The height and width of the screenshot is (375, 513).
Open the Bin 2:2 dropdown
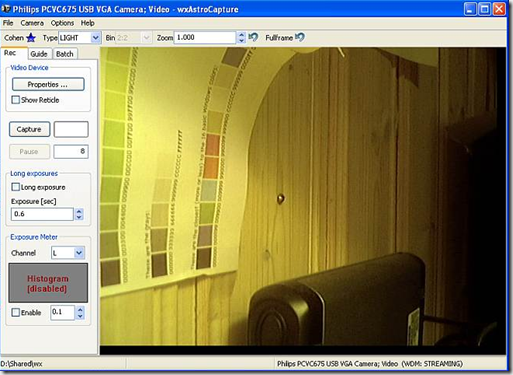pyautogui.click(x=146, y=38)
